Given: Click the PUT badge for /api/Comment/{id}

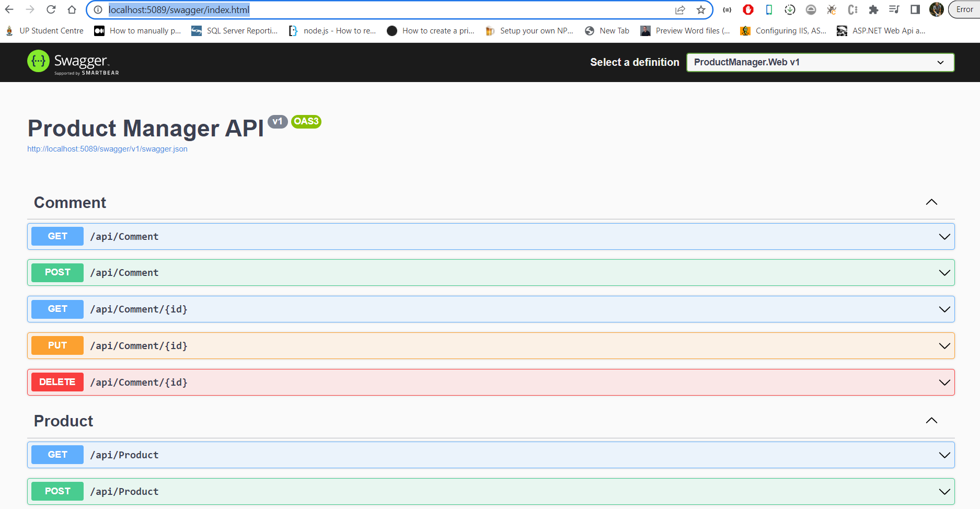Looking at the screenshot, I should (57, 345).
